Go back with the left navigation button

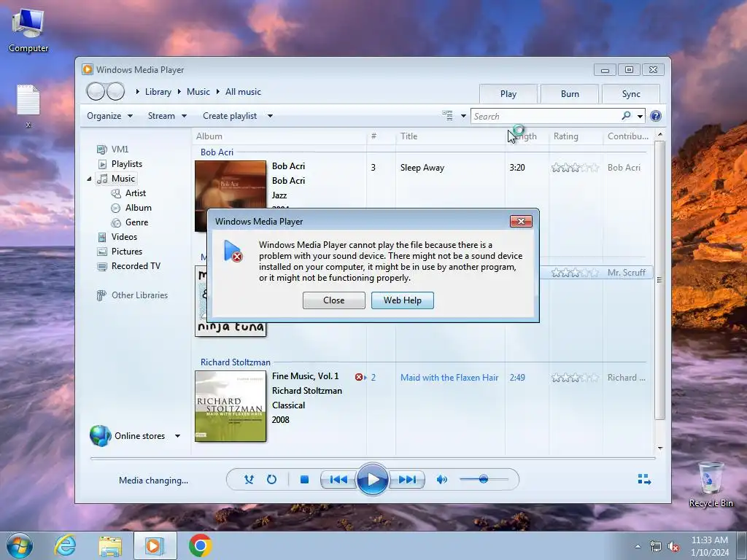96,91
